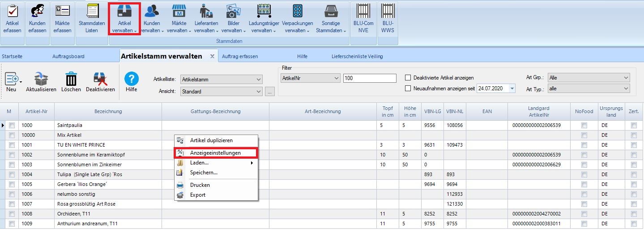
Task: Open Ladungsträger verwalten in the ribbon
Action: click(265, 11)
